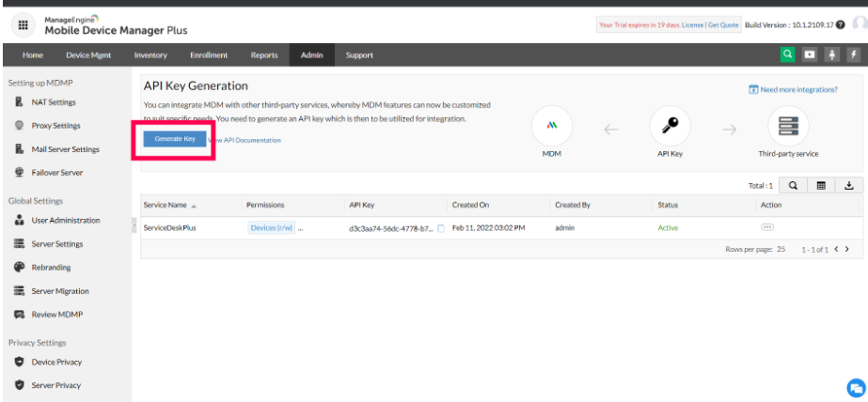Open the table column chooser icon

(x=822, y=186)
